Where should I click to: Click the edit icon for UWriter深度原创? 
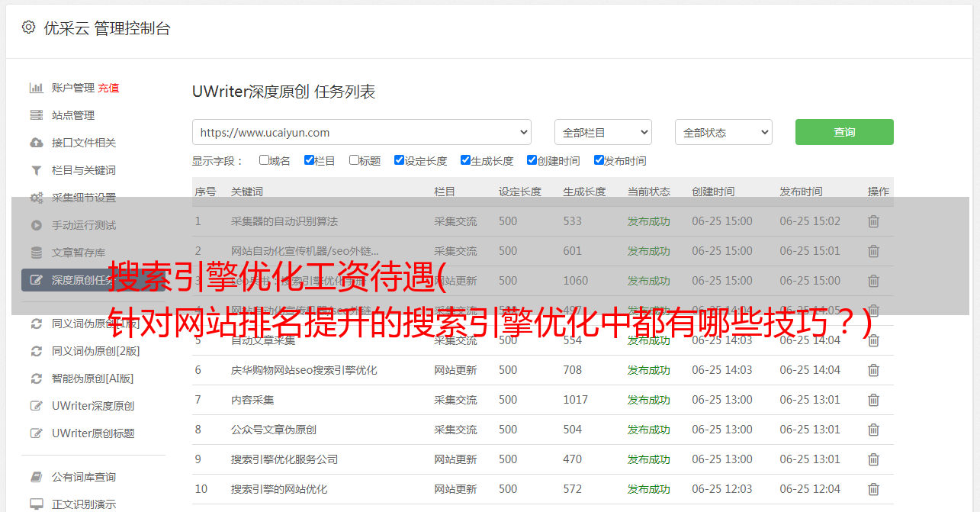[36, 406]
